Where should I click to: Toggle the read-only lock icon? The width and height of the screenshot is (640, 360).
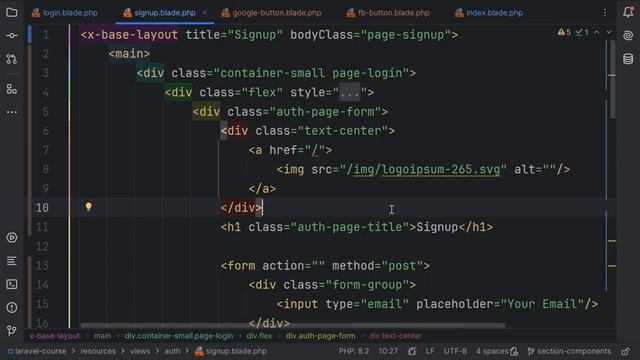(625, 351)
